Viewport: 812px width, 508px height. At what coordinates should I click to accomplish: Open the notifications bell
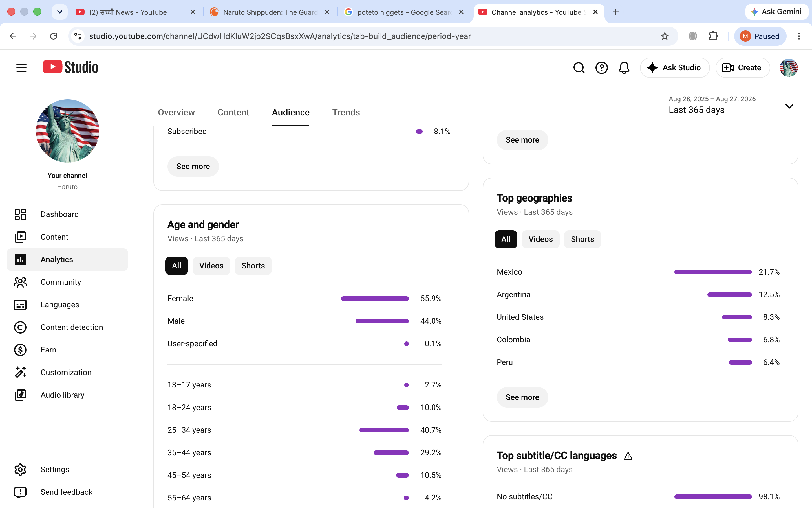click(x=624, y=67)
